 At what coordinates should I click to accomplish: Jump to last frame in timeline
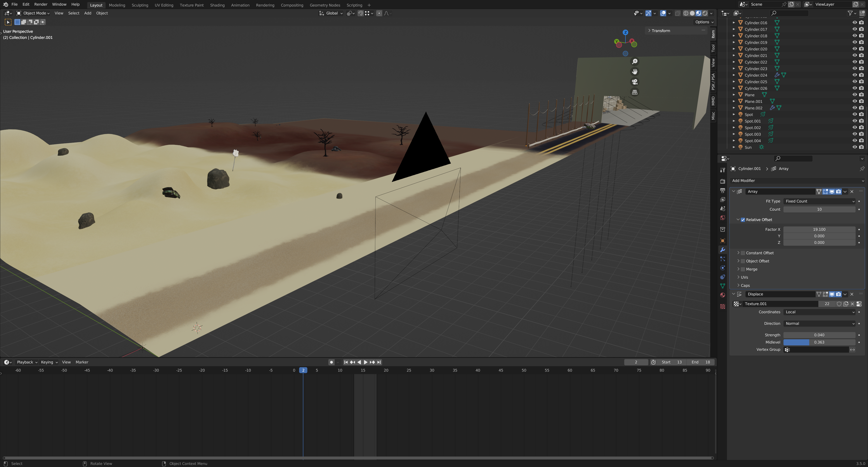coord(379,362)
